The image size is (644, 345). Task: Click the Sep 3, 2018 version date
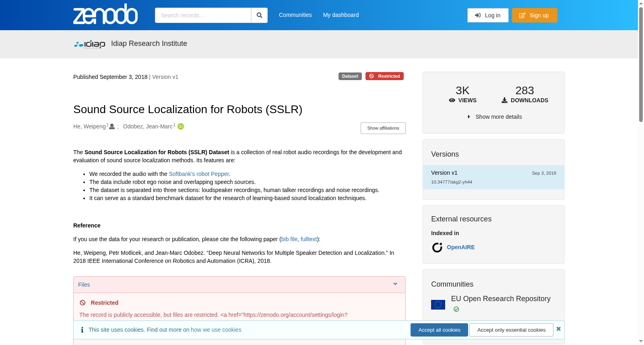(x=544, y=173)
